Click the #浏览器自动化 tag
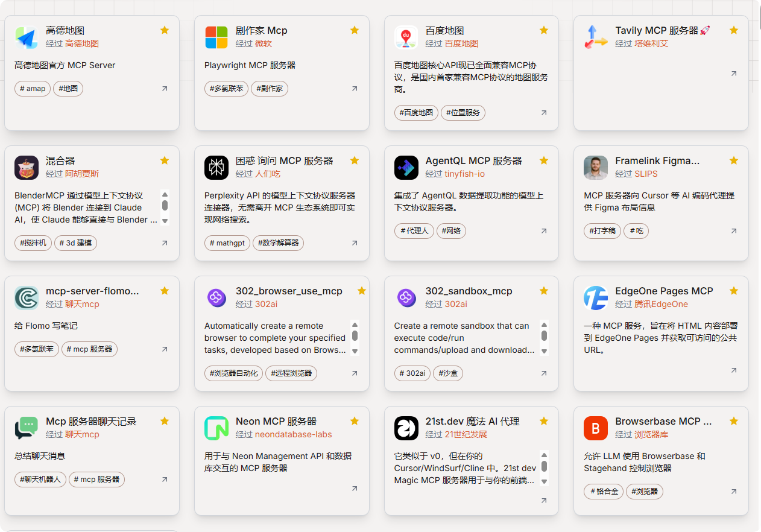The height and width of the screenshot is (532, 761). pyautogui.click(x=233, y=373)
